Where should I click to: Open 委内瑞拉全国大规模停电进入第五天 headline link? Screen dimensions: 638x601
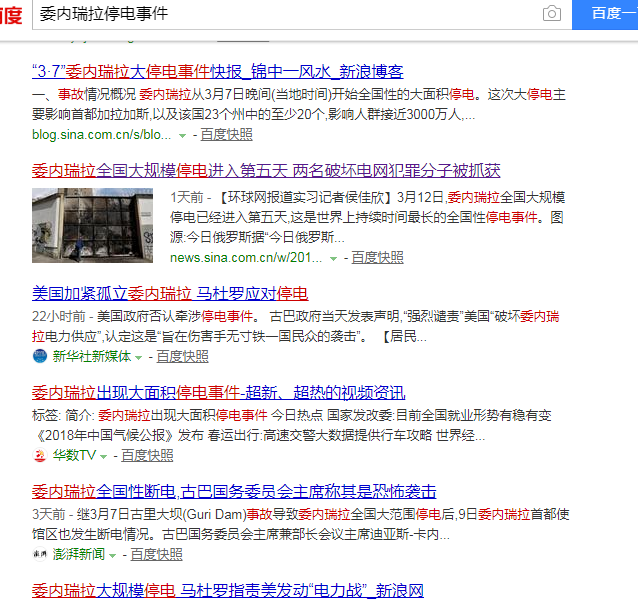point(266,170)
